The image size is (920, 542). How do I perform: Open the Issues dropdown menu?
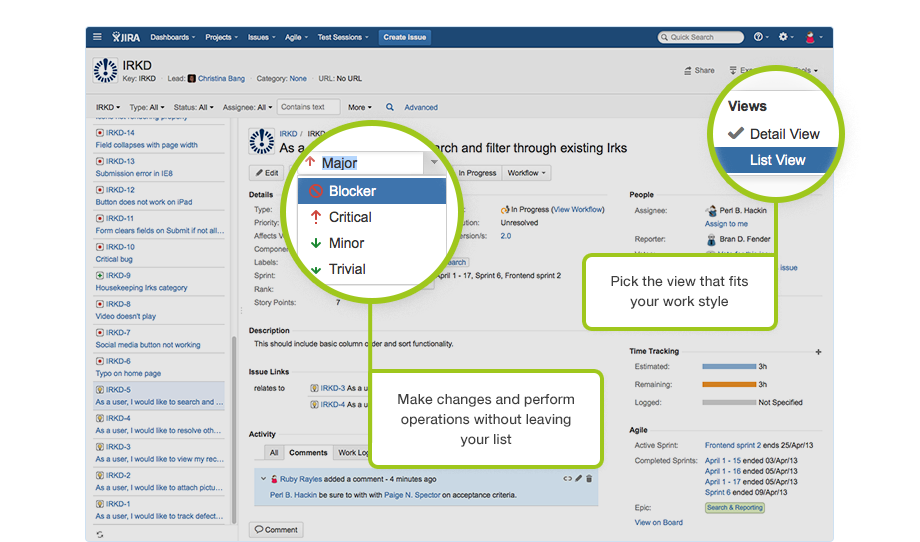point(261,37)
